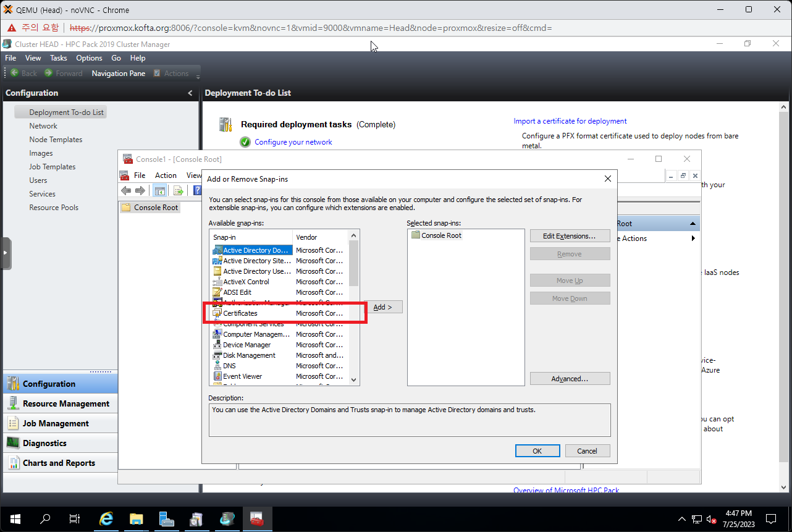
Task: Open Internet Explorer from the taskbar
Action: (x=106, y=519)
